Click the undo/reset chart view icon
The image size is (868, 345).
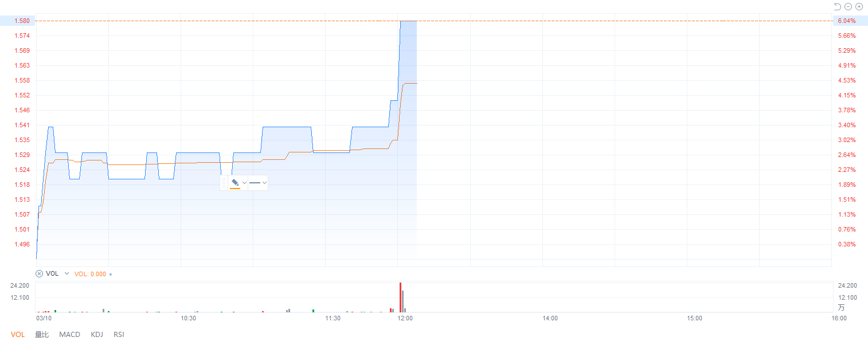[x=838, y=7]
